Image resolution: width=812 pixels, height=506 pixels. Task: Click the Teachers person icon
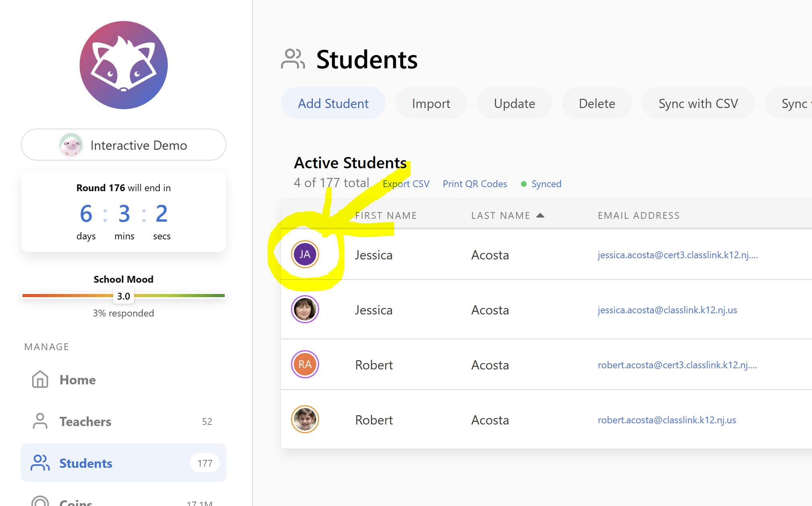(x=40, y=421)
